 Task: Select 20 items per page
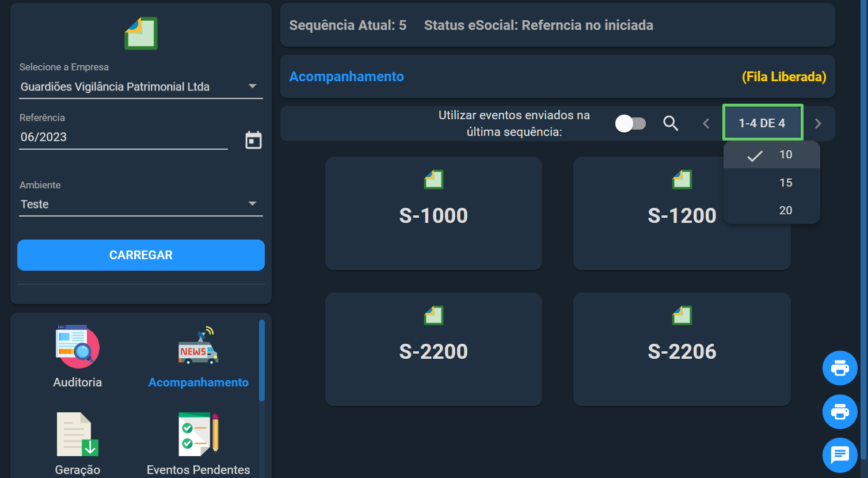(x=771, y=210)
